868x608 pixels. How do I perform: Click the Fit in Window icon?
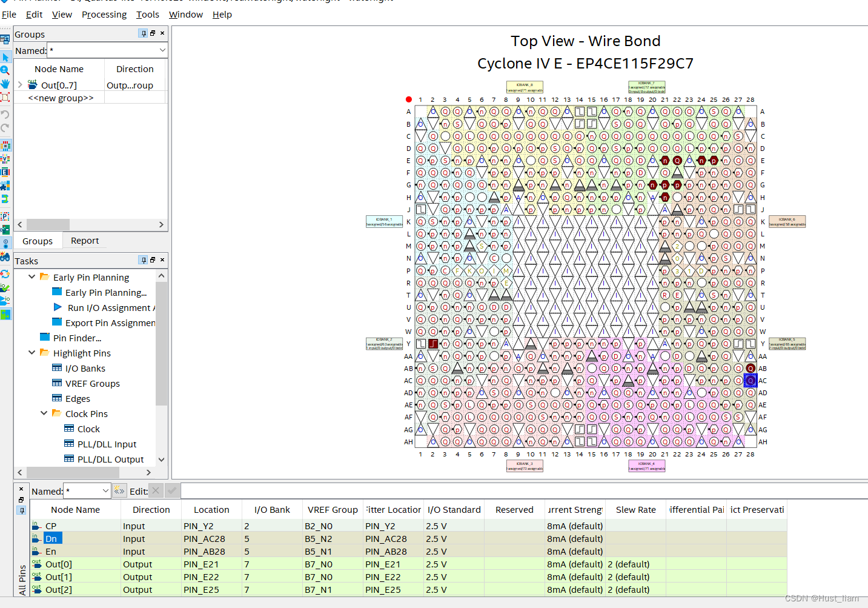click(5, 97)
